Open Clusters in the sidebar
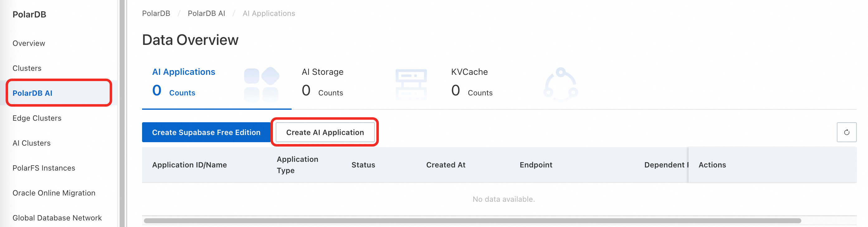 (27, 68)
